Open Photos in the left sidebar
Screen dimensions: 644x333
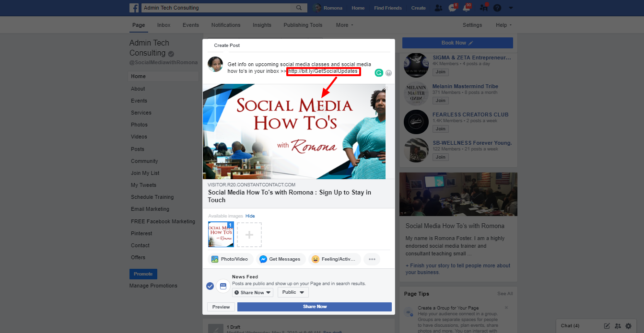139,125
